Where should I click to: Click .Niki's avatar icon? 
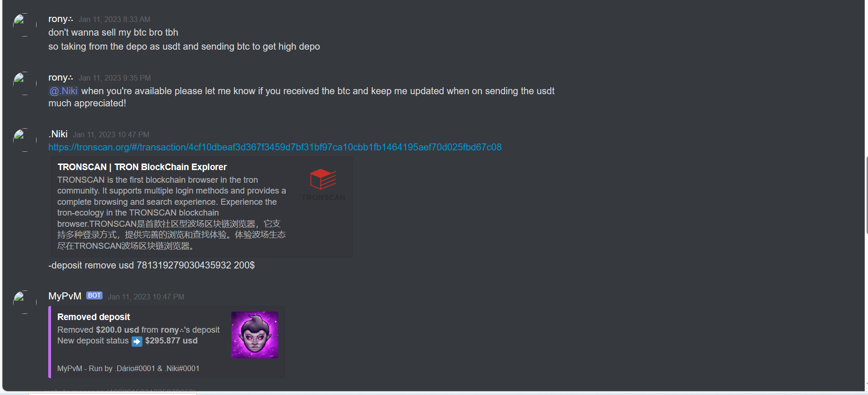(x=24, y=140)
